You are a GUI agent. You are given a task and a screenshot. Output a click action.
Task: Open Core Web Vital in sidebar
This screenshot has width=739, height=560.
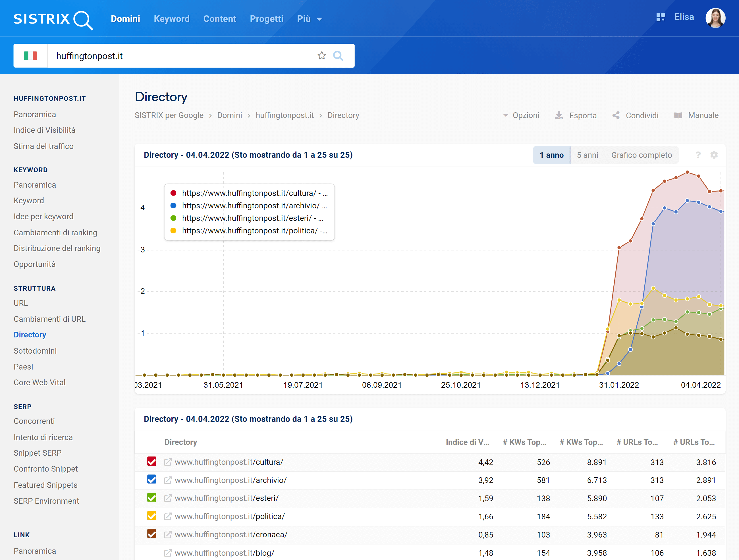(x=40, y=383)
